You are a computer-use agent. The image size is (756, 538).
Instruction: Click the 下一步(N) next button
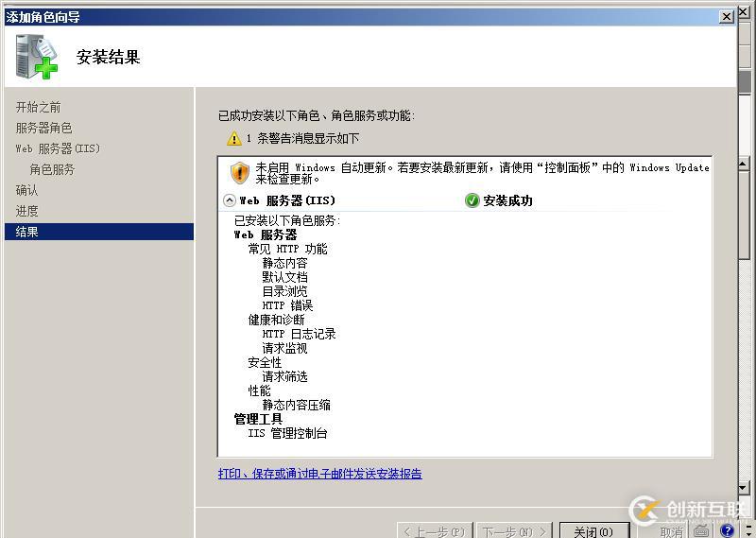pyautogui.click(x=514, y=531)
